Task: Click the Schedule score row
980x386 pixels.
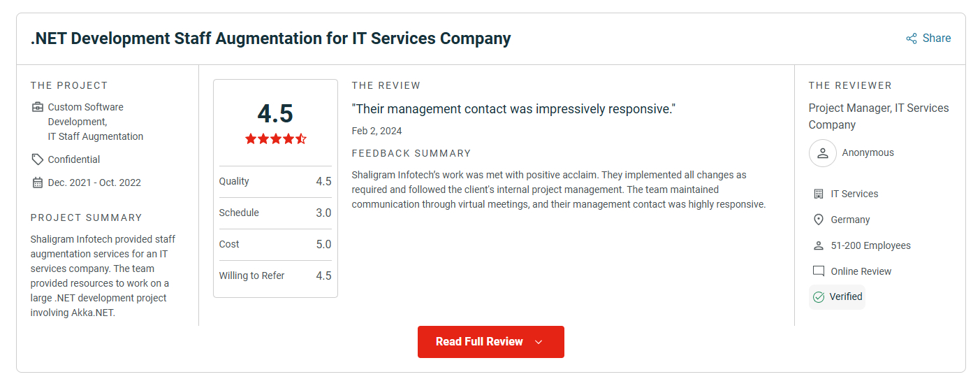Action: point(275,213)
